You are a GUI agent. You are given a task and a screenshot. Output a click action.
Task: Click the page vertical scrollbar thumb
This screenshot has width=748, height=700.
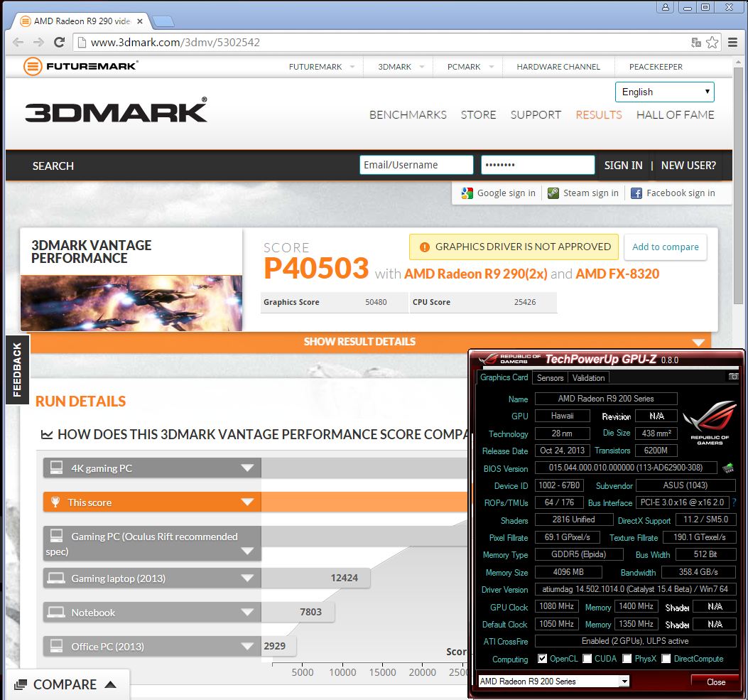tap(738, 185)
